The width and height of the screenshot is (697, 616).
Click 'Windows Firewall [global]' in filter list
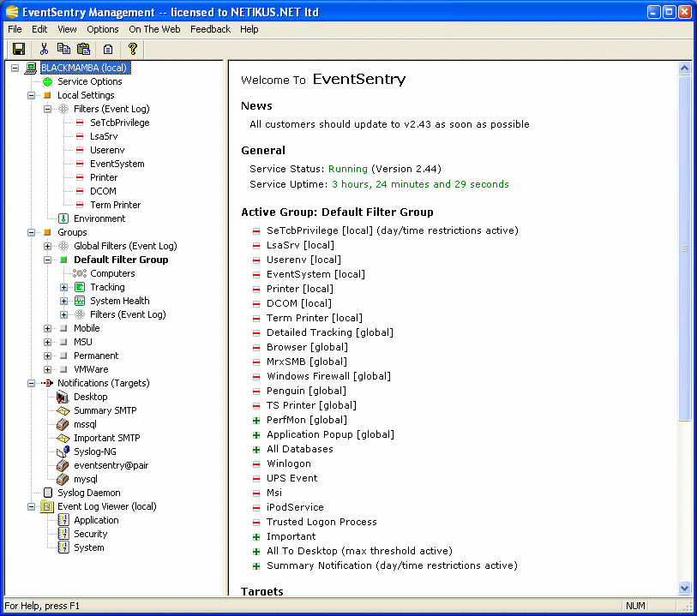328,376
